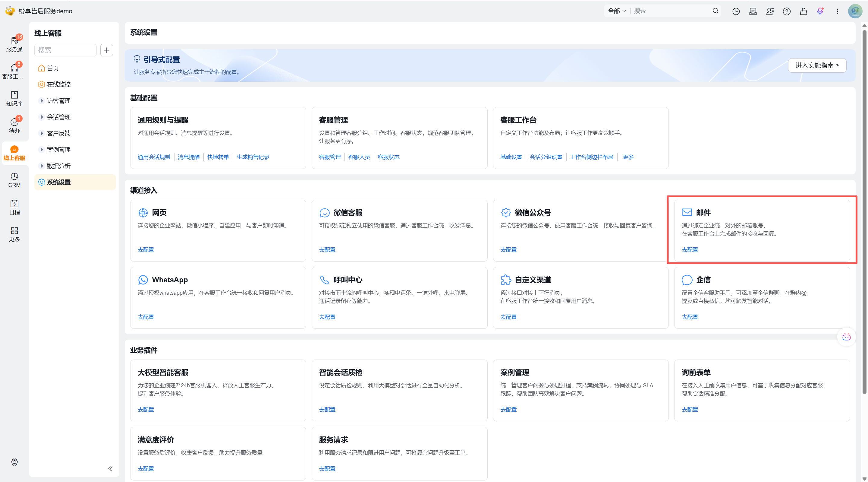868x482 pixels.
Task: Focus the 线上客服 menu search field
Action: 65,50
